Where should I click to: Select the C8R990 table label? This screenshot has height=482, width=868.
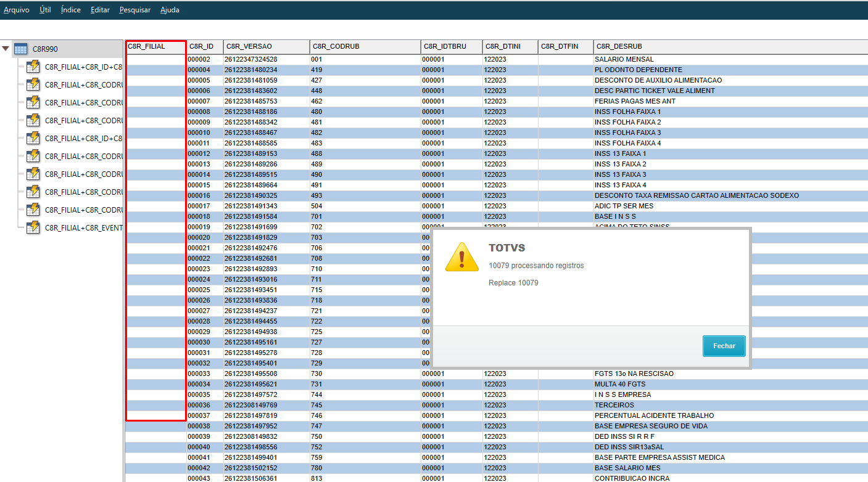(x=45, y=49)
